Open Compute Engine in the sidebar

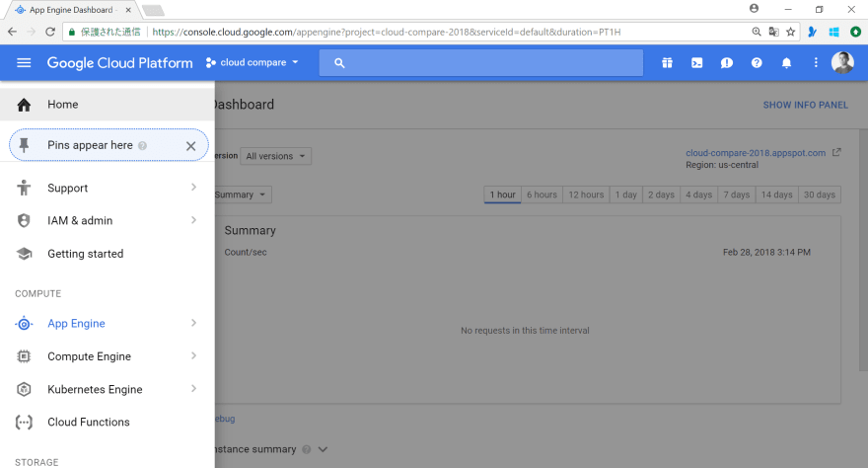(x=108, y=356)
